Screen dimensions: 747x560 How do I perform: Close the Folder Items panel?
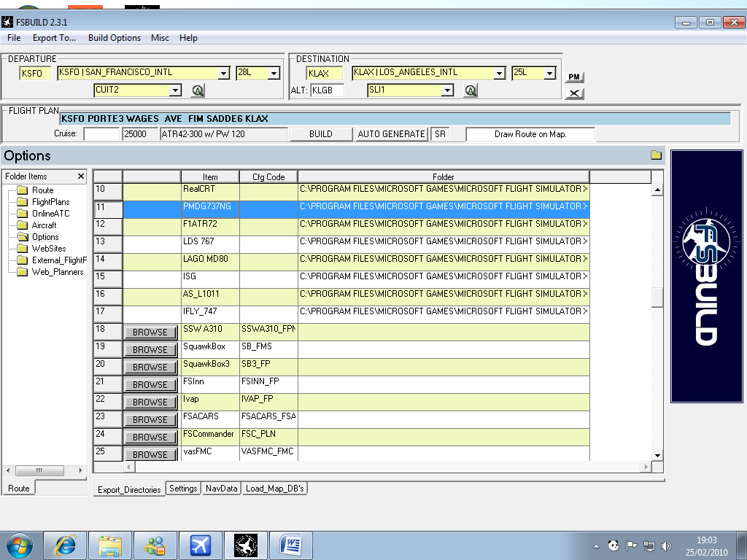(81, 176)
